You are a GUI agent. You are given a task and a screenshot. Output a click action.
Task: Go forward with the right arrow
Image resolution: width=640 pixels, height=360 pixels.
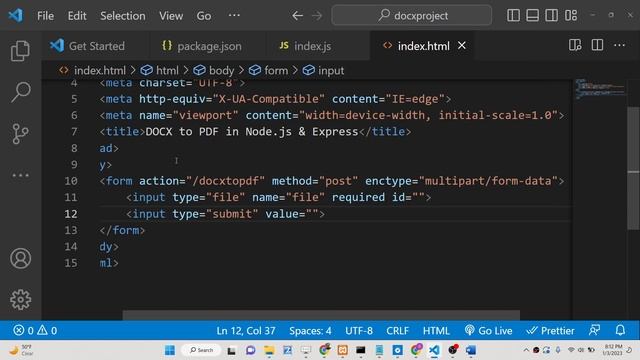click(317, 16)
